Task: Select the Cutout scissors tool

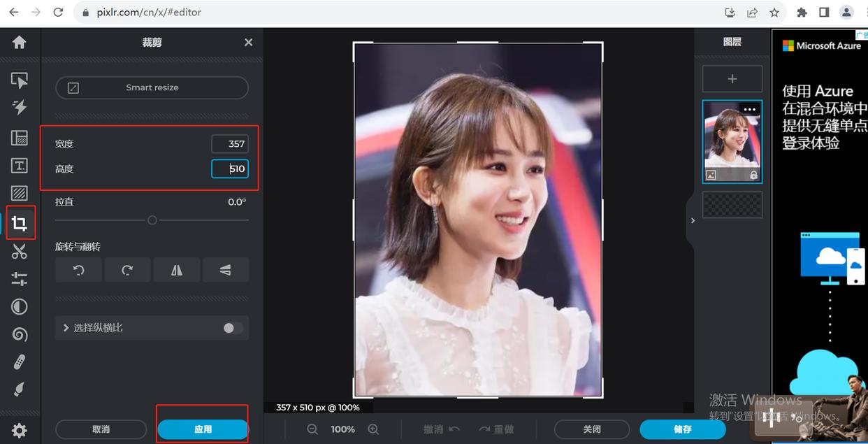Action: coord(20,250)
